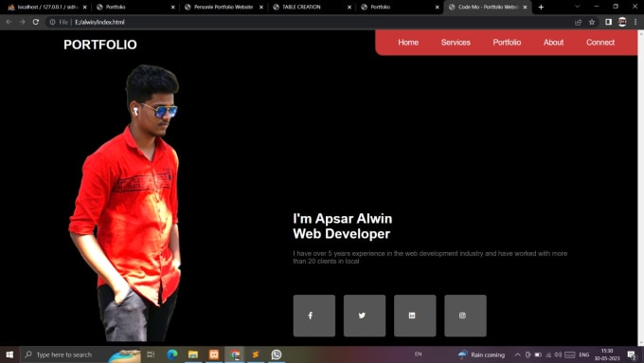Screen dimensions: 644x363
Task: Open the Facebook social icon button
Action: tap(314, 316)
